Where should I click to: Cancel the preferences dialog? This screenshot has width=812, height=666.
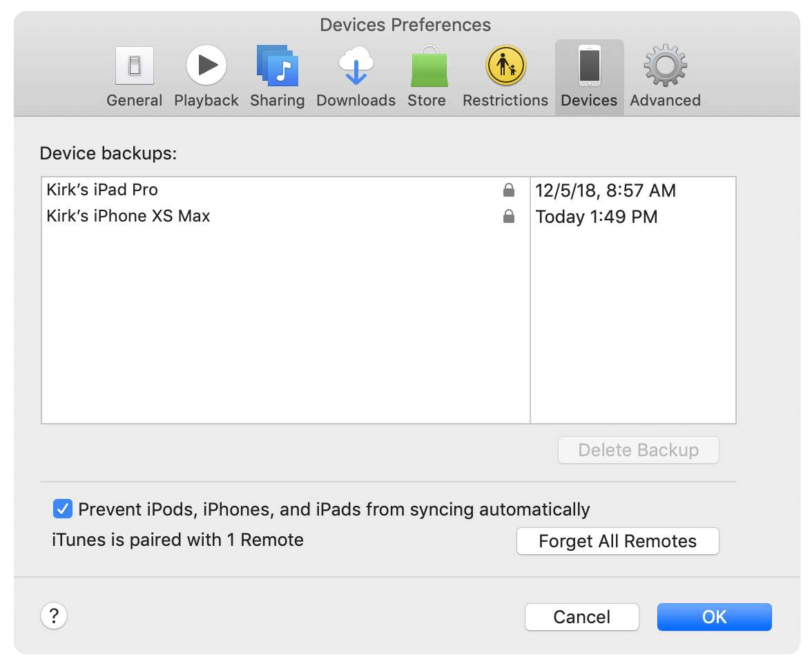[582, 616]
